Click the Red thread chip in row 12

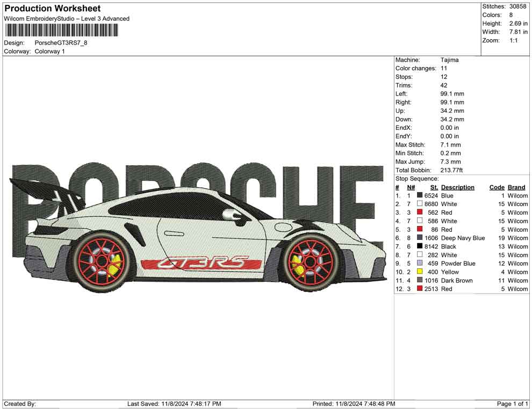coord(419,289)
